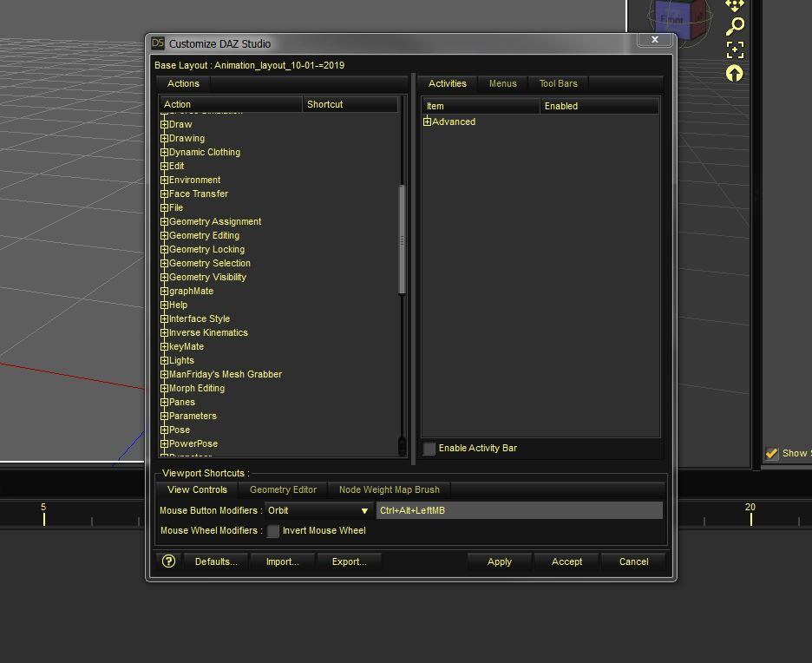Select ManFriday's Mesh Grabber row
This screenshot has height=663, width=812.
point(226,374)
